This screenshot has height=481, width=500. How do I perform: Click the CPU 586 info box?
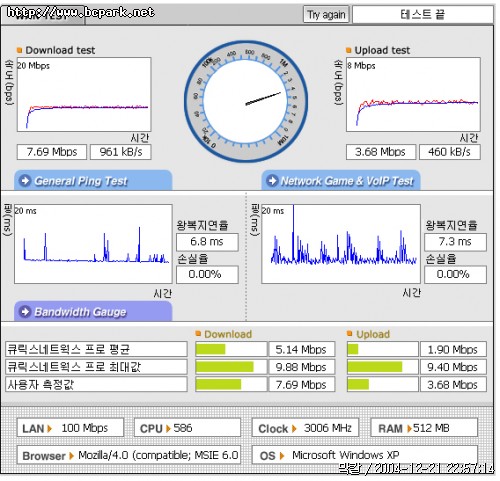coord(187,428)
